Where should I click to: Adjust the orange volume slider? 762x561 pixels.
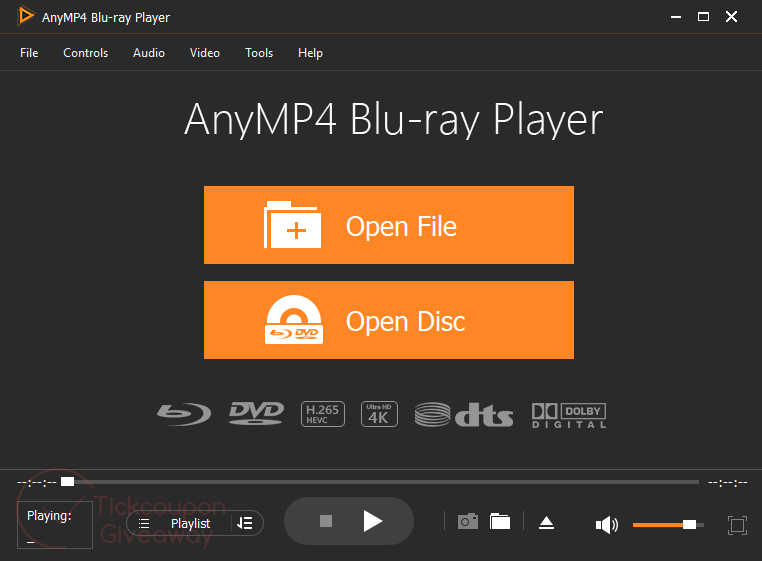pos(668,525)
